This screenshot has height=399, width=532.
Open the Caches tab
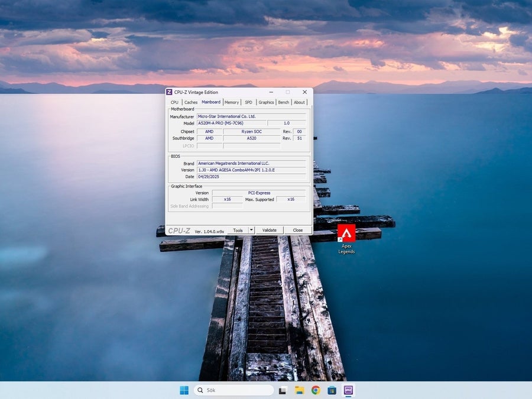191,102
